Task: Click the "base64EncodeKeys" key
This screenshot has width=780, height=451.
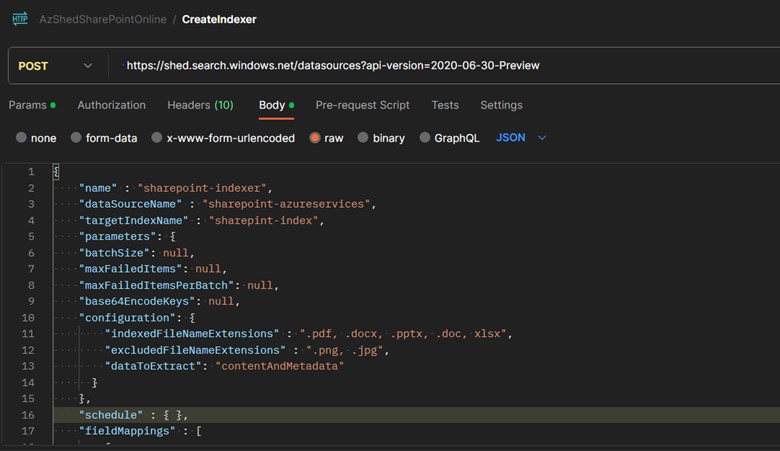Action: click(x=137, y=301)
